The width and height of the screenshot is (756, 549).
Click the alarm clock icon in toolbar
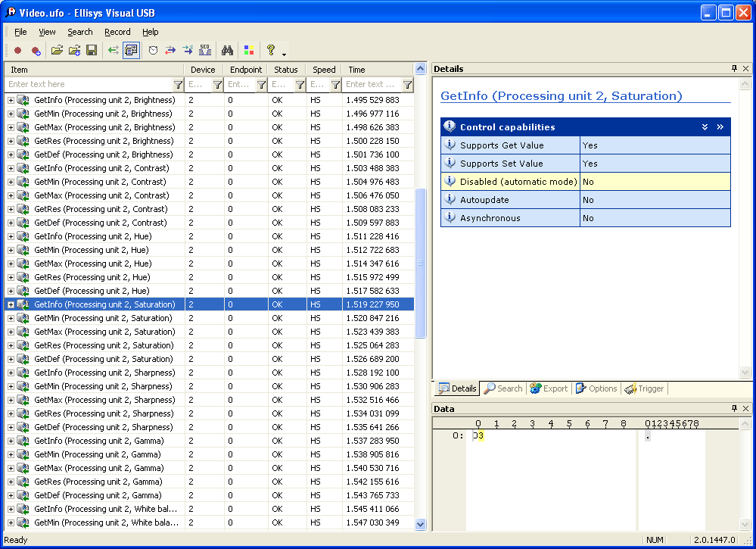click(x=153, y=51)
